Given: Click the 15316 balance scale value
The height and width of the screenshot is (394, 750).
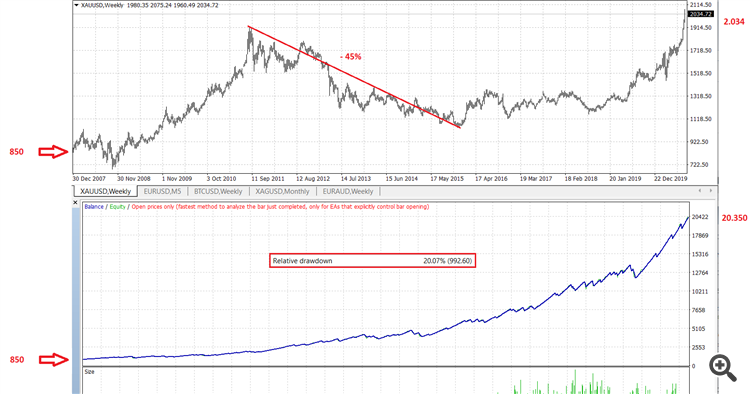Looking at the screenshot, I should click(700, 254).
